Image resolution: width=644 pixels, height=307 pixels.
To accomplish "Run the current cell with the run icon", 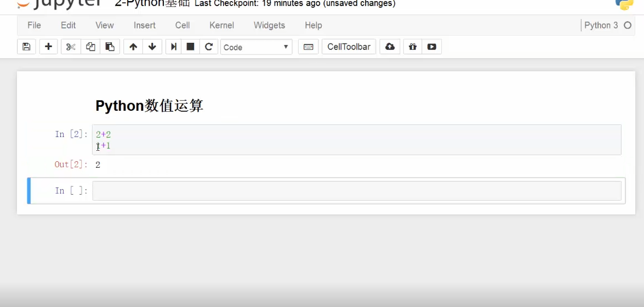I will (174, 47).
